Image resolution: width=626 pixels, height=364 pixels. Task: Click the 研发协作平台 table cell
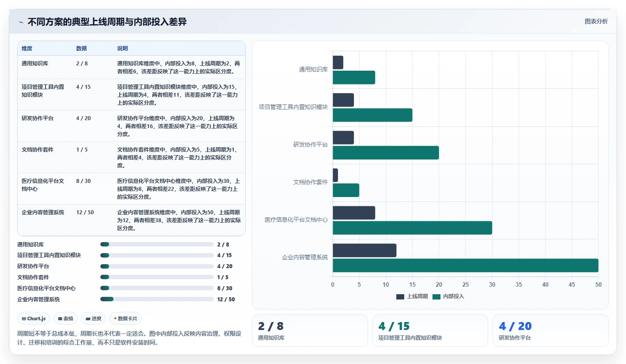tap(38, 118)
